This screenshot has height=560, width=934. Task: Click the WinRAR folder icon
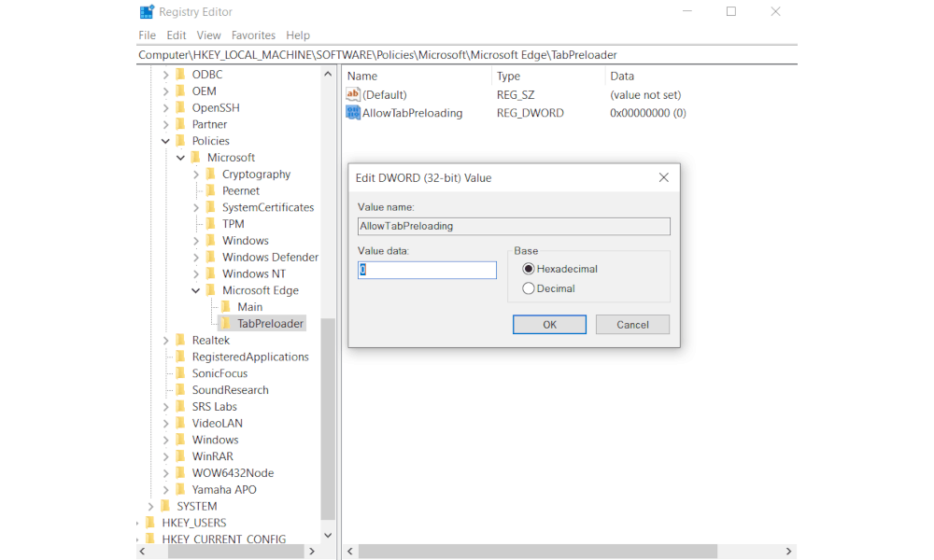pos(180,456)
